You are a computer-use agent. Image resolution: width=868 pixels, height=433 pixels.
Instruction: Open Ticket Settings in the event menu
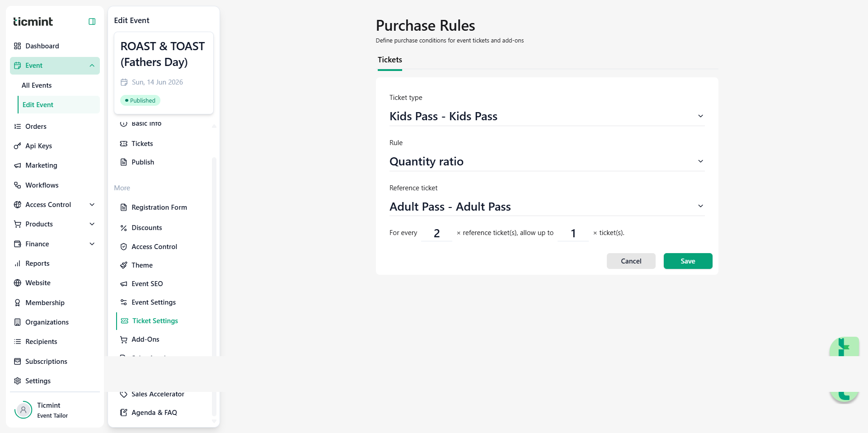pos(155,321)
